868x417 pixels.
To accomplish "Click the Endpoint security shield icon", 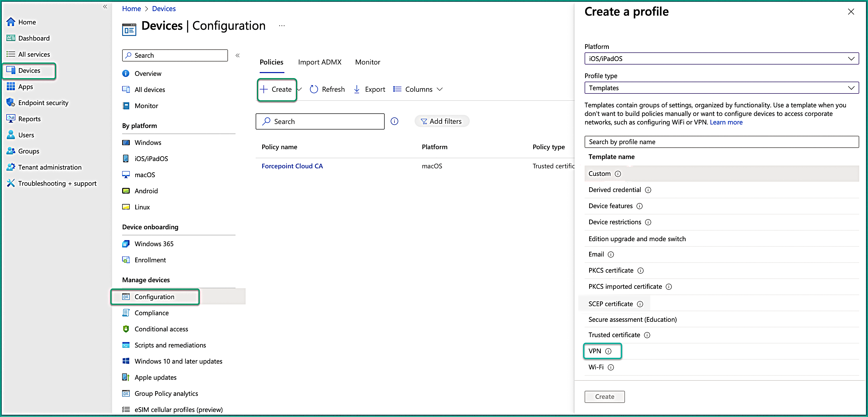I will 10,103.
